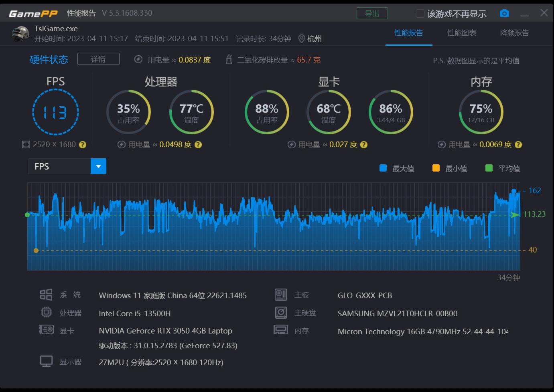554x392 pixels.
Task: Open 详情 next to 硬件状态
Action: click(98, 59)
